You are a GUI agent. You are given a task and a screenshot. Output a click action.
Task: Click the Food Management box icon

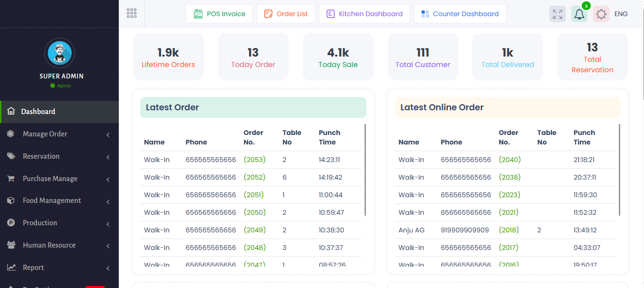(x=10, y=201)
